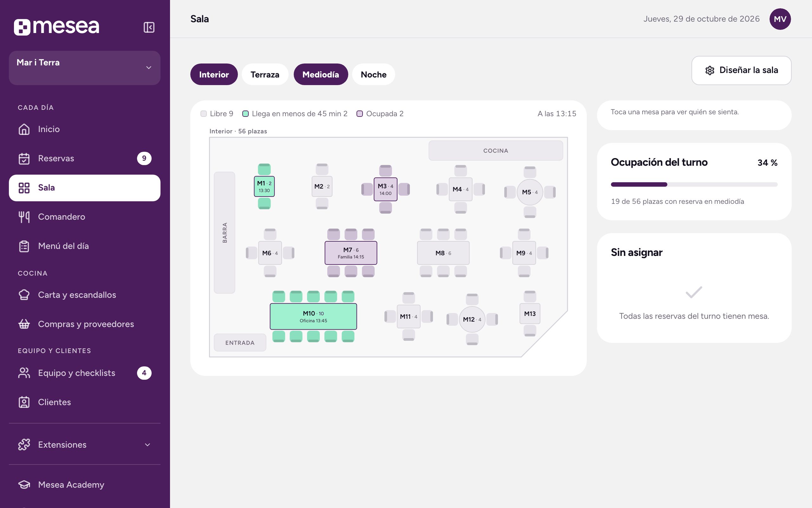Image resolution: width=812 pixels, height=508 pixels.
Task: Click the Reservas badge showing 9
Action: [x=144, y=158]
